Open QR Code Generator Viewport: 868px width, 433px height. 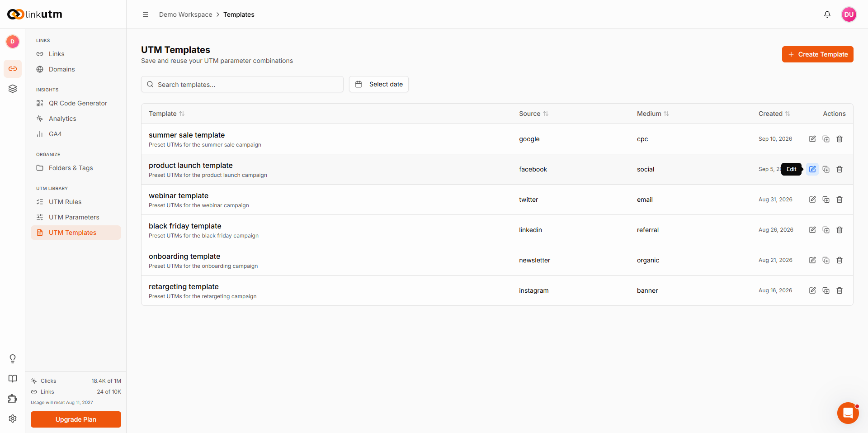point(76,103)
